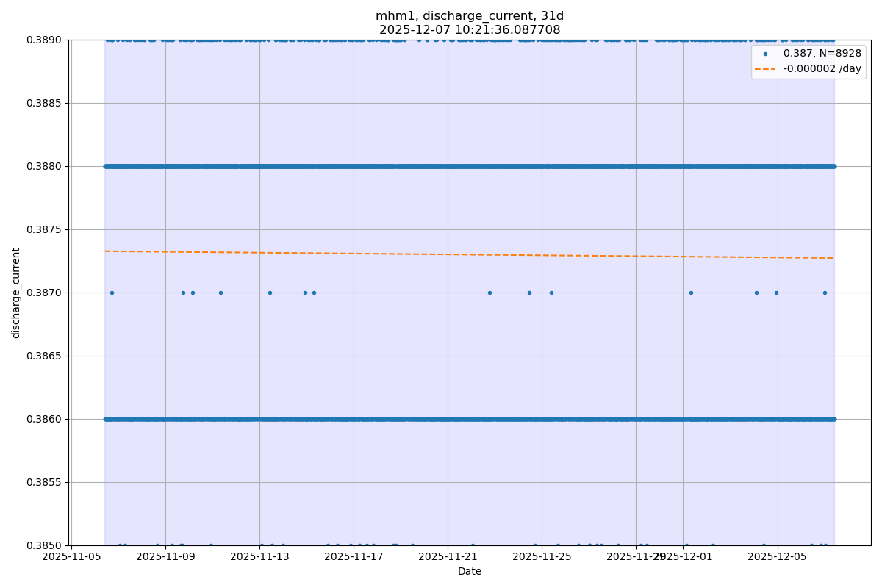Click the y-axis tick label "0.3890"
Image resolution: width=882 pixels, height=588 pixels.
tap(46, 40)
